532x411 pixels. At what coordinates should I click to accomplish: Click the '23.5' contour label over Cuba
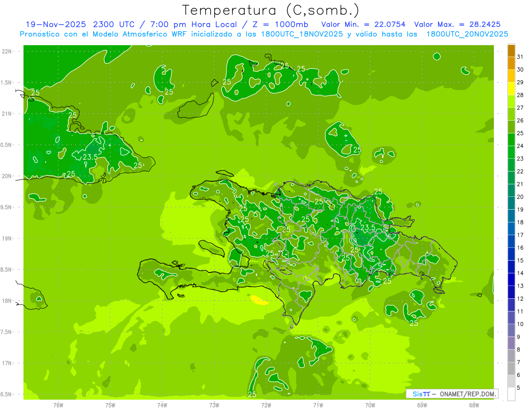pyautogui.click(x=90, y=157)
